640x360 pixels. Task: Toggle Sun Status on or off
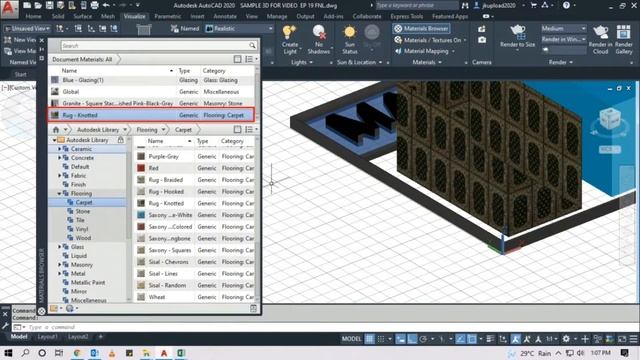[x=350, y=39]
